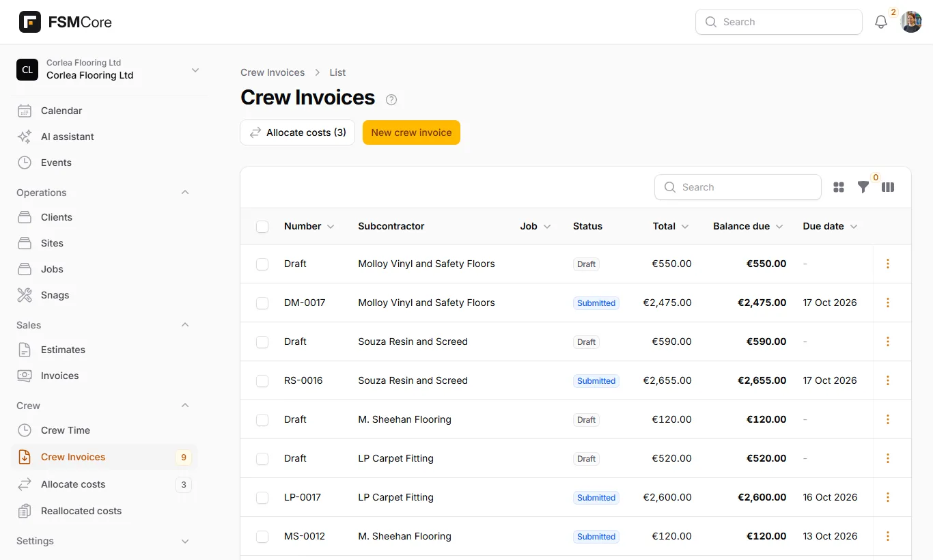The width and height of the screenshot is (933, 560).
Task: Open row actions for €590.00 draft invoice
Action: 888,341
